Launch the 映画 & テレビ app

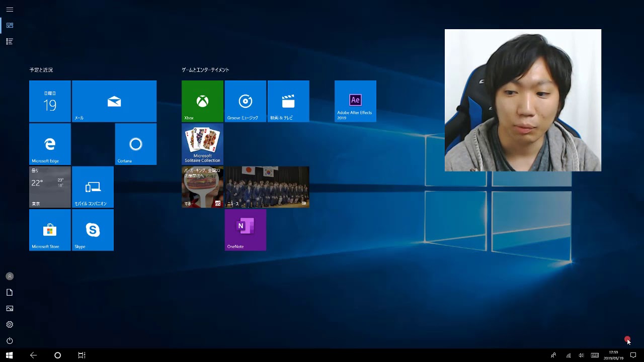pos(288,101)
